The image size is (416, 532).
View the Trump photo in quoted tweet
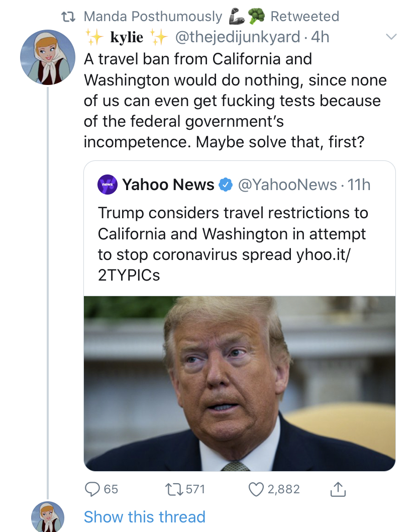[239, 383]
